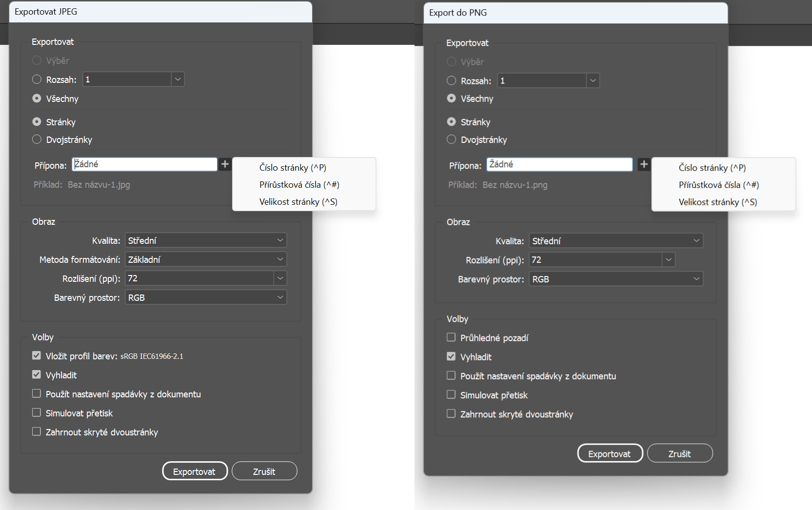This screenshot has height=510, width=812.
Task: Open Rozlišení (ppi) dropdown in PNG dialog
Action: [x=669, y=260]
